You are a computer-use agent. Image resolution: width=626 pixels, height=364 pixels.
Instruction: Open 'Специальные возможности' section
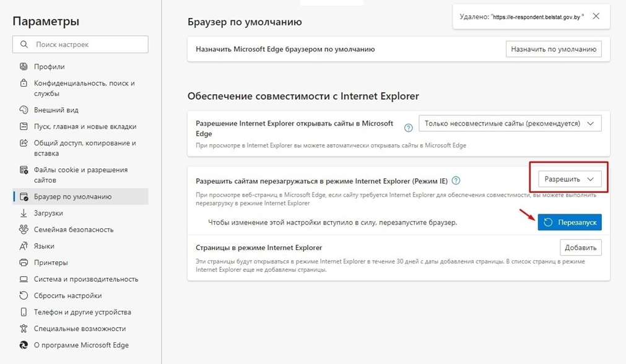coord(80,329)
